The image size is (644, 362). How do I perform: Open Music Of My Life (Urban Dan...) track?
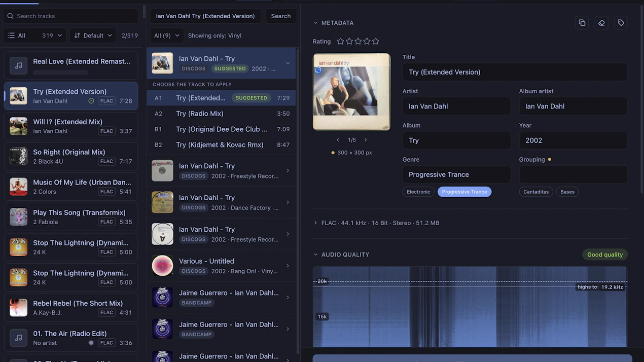(x=71, y=187)
